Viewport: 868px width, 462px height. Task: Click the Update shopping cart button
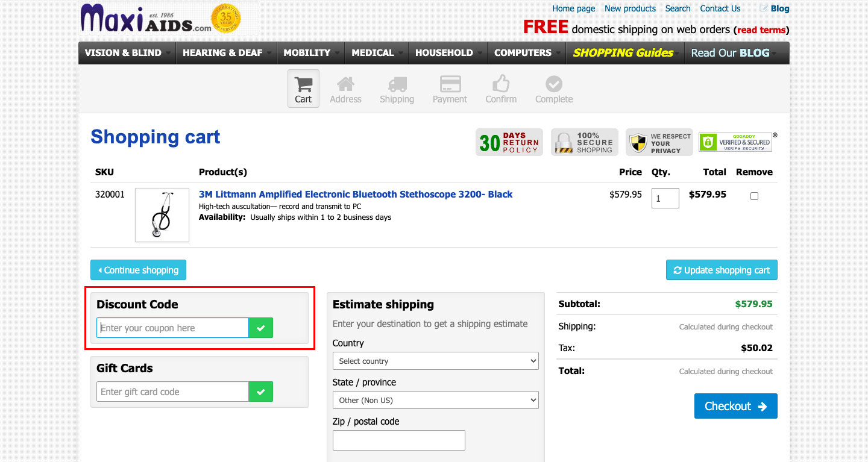722,270
